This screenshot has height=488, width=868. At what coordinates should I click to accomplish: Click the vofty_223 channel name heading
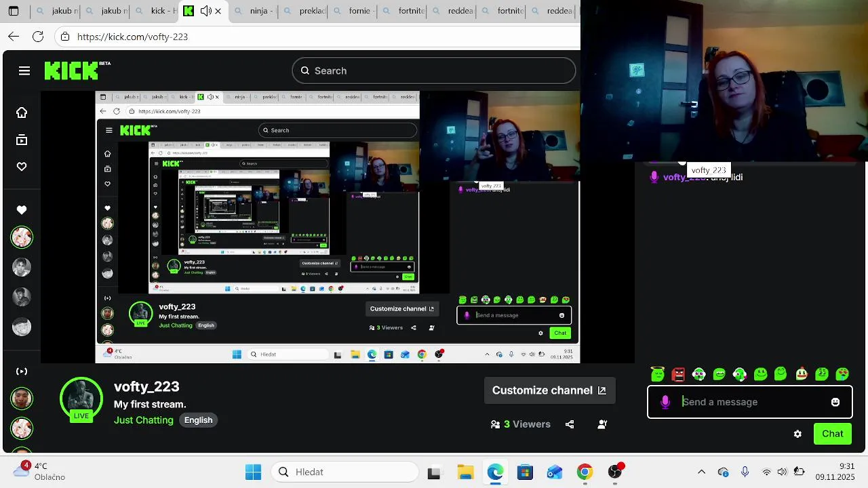pyautogui.click(x=146, y=386)
